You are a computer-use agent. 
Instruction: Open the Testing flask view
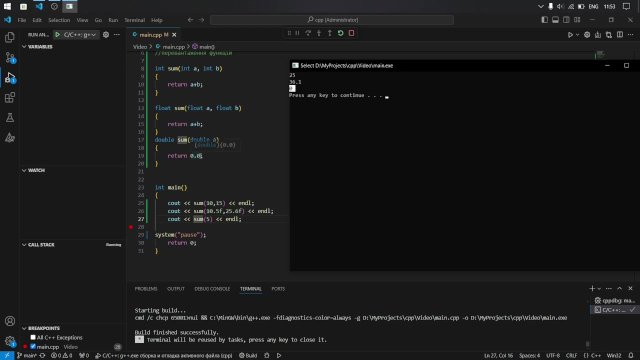click(x=10, y=118)
